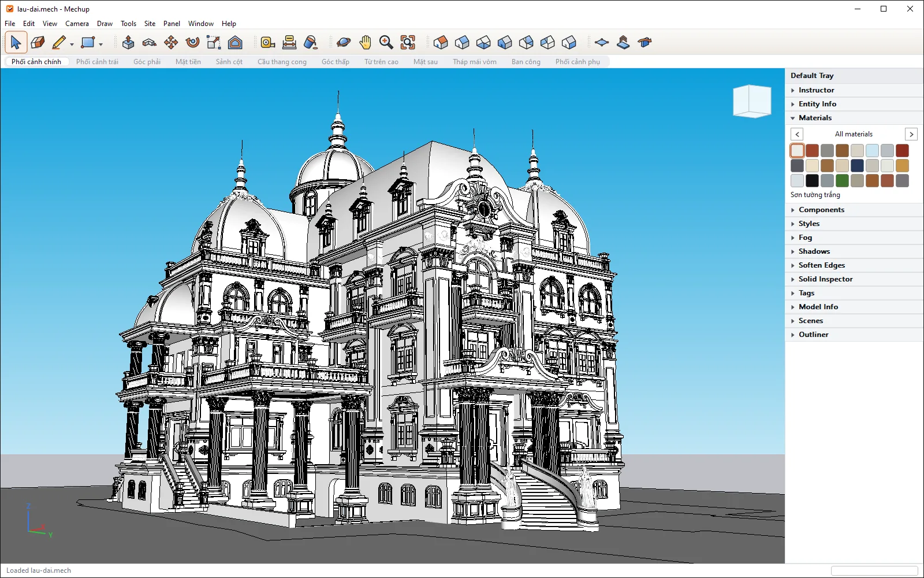The image size is (924, 578).
Task: Use the Push/Pull tool
Action: click(x=128, y=42)
